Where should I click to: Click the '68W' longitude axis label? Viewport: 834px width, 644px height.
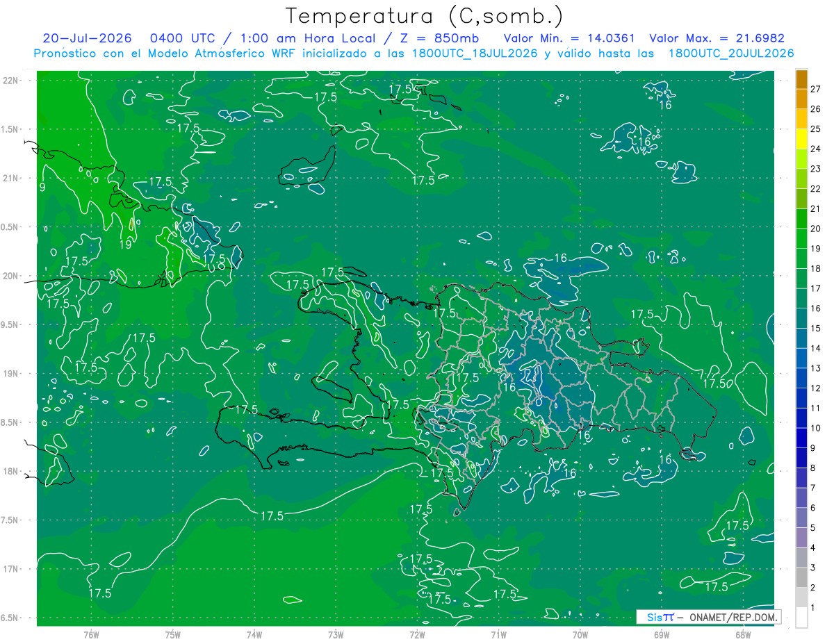click(x=743, y=634)
